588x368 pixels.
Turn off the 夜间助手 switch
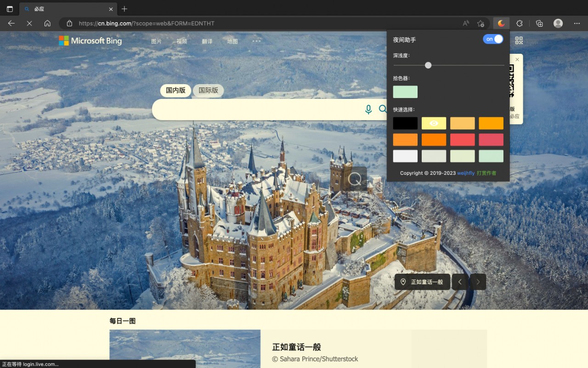(x=493, y=39)
